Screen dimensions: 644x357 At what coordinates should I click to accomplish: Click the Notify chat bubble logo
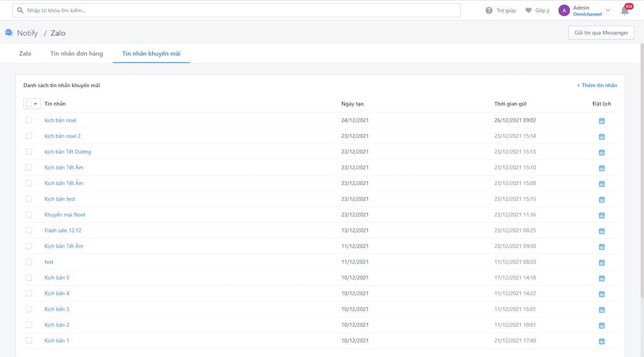tap(9, 33)
